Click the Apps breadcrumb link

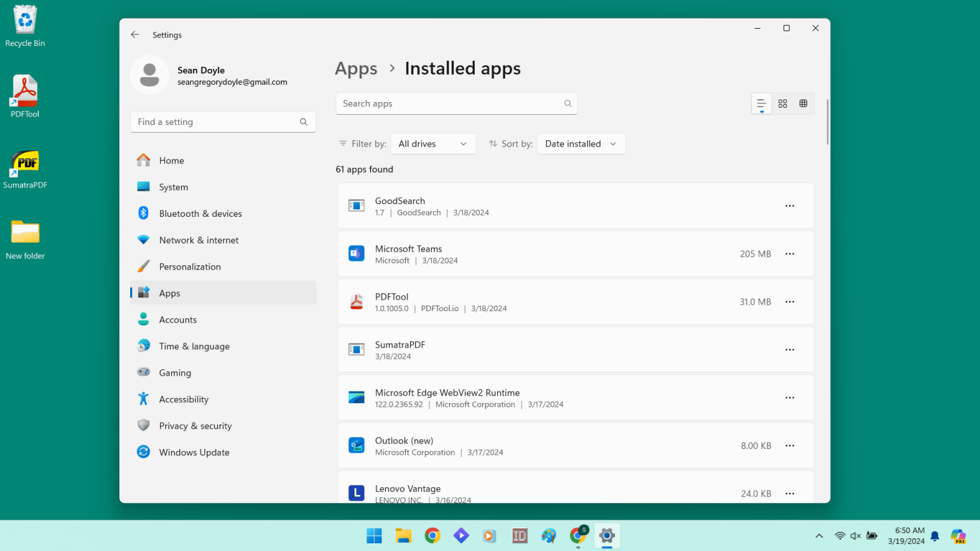(x=356, y=69)
